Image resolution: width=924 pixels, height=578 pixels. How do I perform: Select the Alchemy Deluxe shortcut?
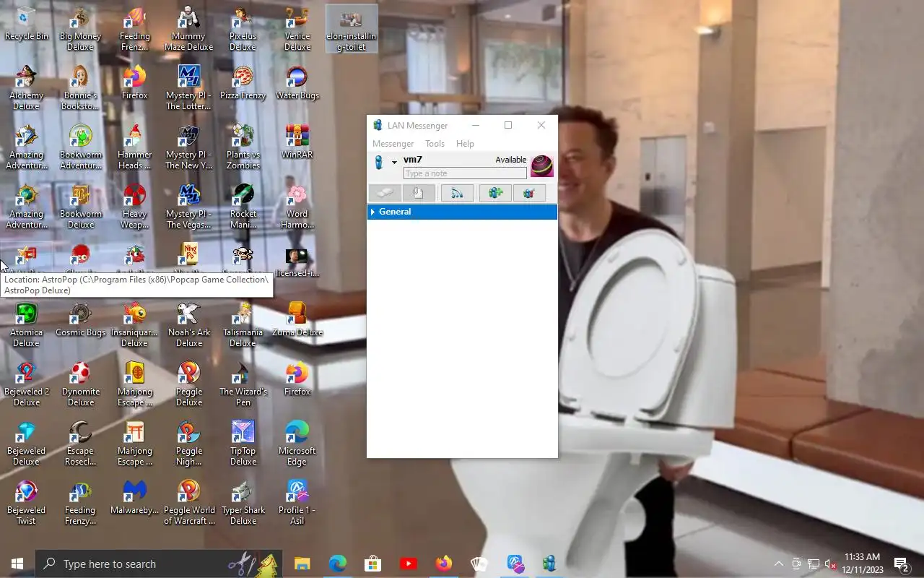pyautogui.click(x=27, y=88)
